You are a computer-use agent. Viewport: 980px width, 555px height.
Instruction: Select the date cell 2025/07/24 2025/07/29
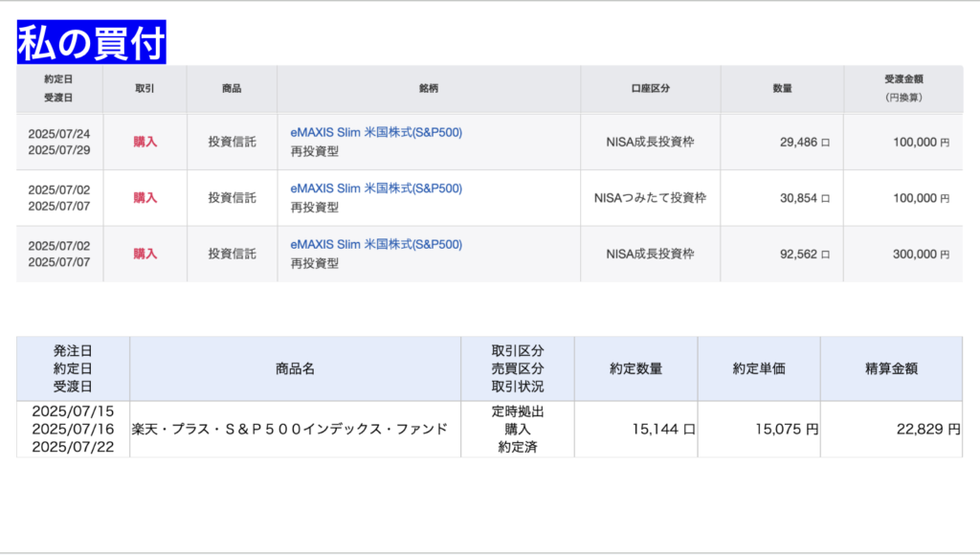59,142
